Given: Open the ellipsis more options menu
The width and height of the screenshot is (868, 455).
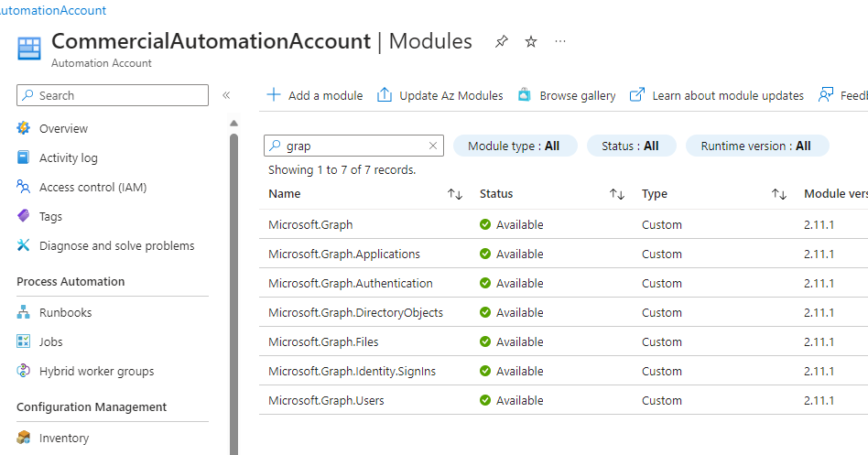Looking at the screenshot, I should (560, 42).
